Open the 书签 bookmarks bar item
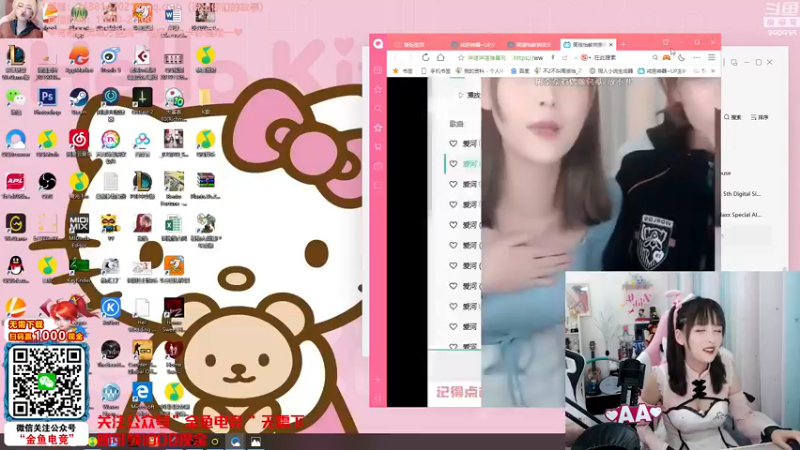The image size is (800, 450). (x=403, y=71)
